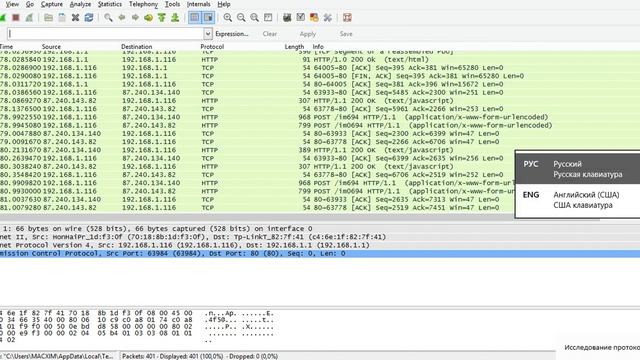Viewport: 640px width, 360px height.
Task: Edit capture filters icon
Action: [287, 18]
